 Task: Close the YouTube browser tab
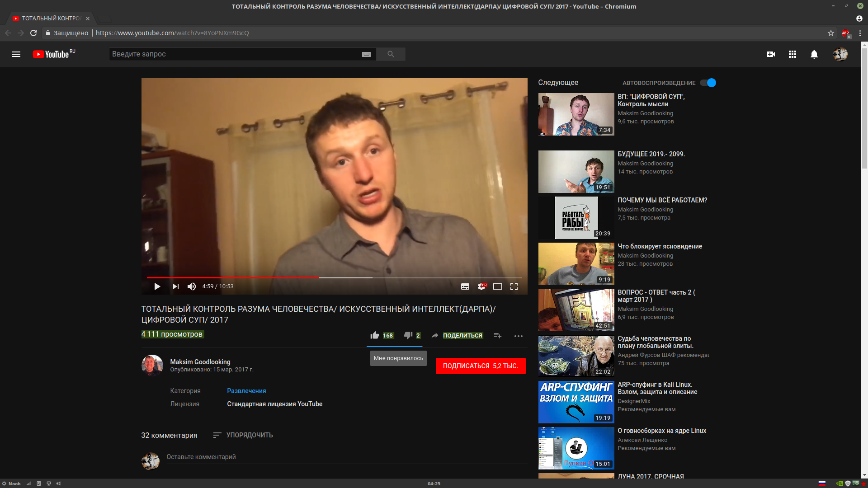pos(88,19)
